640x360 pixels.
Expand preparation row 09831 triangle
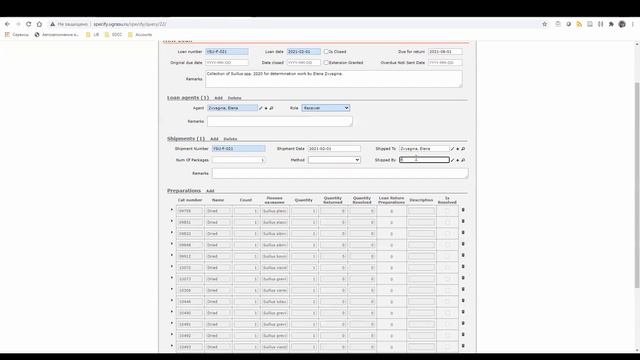pyautogui.click(x=172, y=221)
